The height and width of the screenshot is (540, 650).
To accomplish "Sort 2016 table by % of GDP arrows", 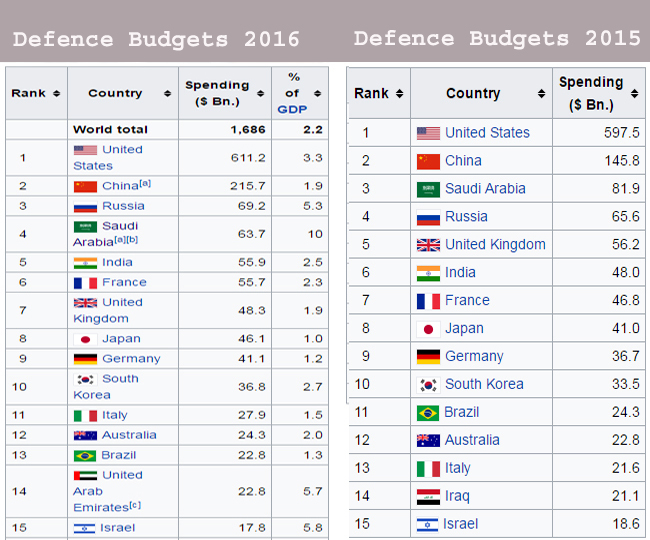I will pyautogui.click(x=319, y=94).
